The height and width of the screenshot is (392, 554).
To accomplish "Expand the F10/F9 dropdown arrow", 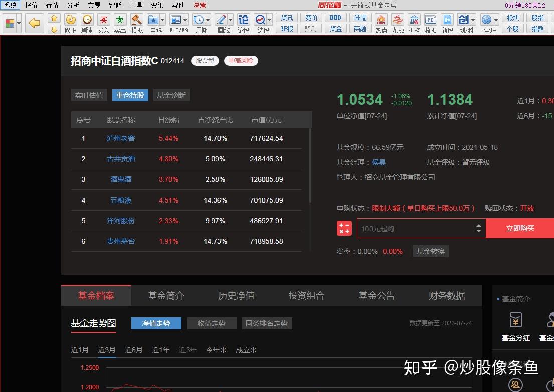I will 185,20.
